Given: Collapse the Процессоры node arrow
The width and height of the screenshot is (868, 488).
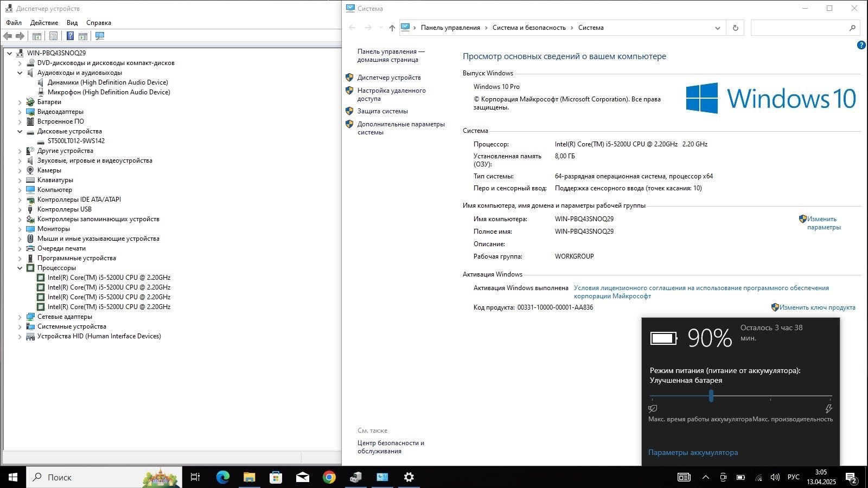Looking at the screenshot, I should click(x=20, y=268).
